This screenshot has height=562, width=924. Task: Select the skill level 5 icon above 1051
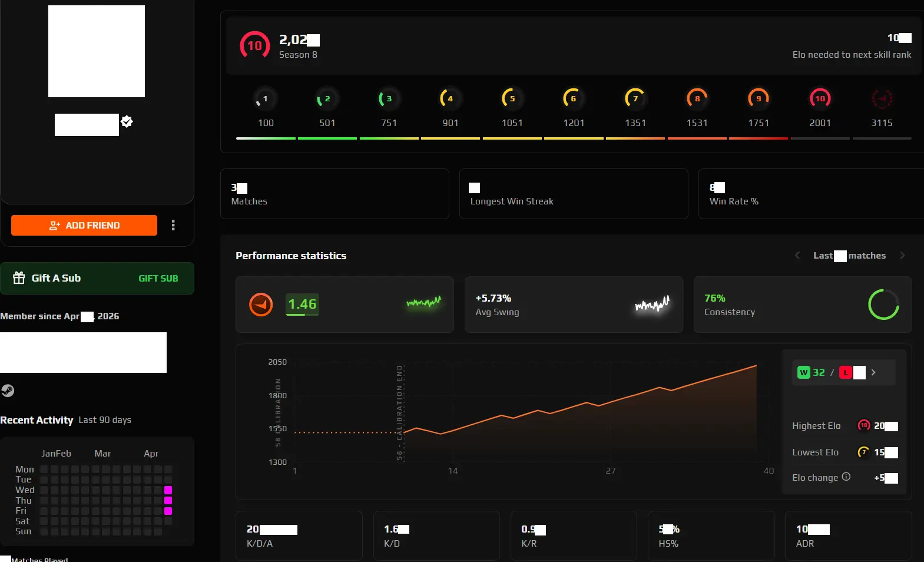coord(512,98)
